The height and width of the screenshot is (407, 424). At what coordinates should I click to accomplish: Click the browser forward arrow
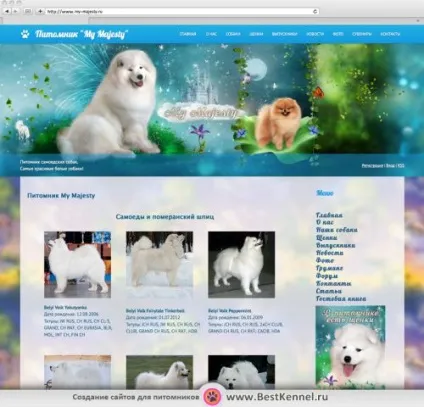pyautogui.click(x=15, y=11)
